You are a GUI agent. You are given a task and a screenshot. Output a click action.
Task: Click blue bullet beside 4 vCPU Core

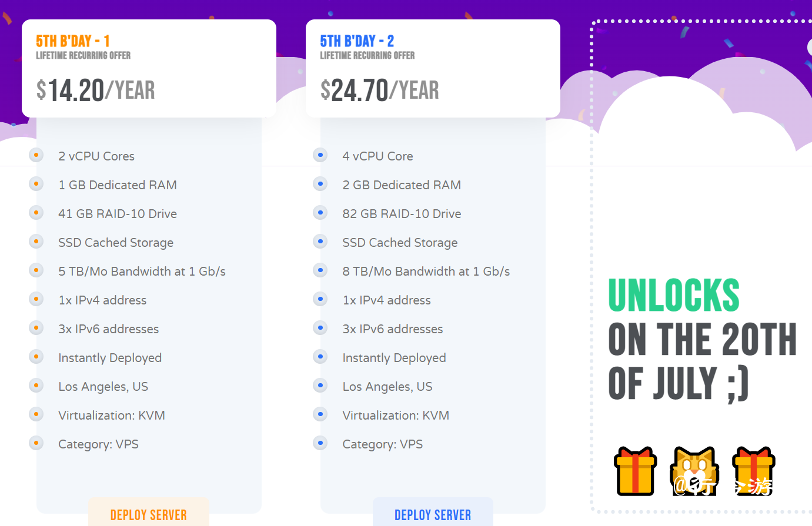point(320,155)
